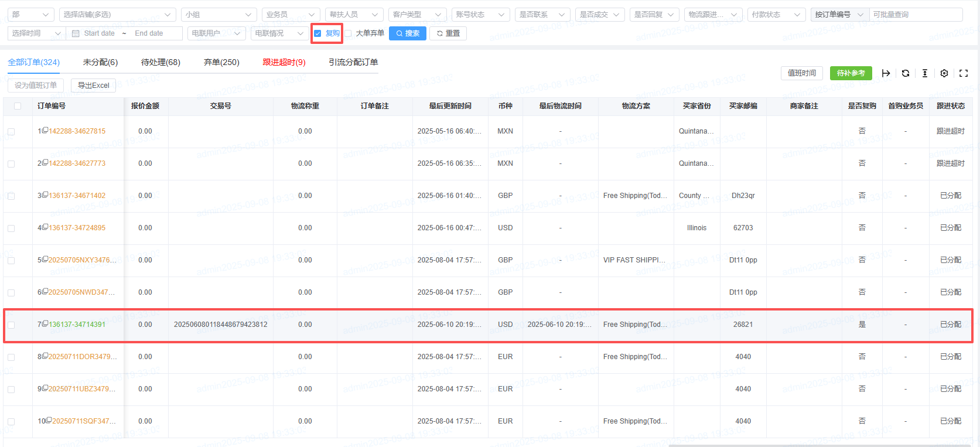Switch to the 弃单(250) tab
Image resolution: width=980 pixels, height=447 pixels.
point(221,62)
